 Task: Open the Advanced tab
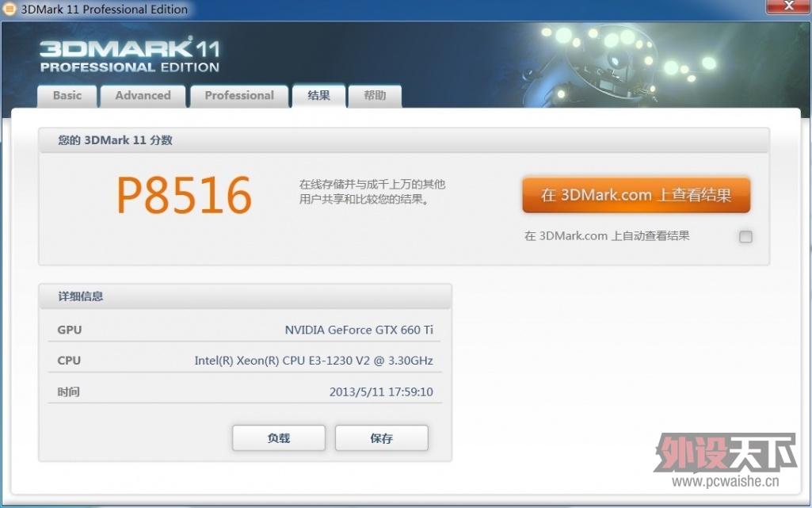point(143,96)
